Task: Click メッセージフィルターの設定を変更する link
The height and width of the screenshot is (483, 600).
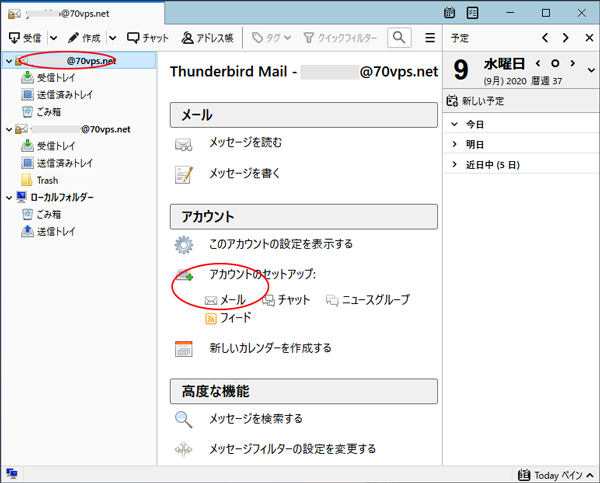Action: 292,449
